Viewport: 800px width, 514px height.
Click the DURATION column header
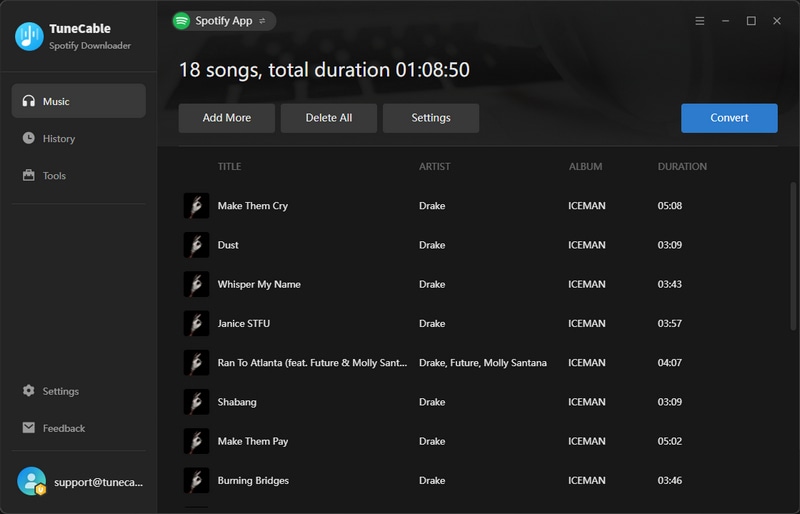click(682, 166)
